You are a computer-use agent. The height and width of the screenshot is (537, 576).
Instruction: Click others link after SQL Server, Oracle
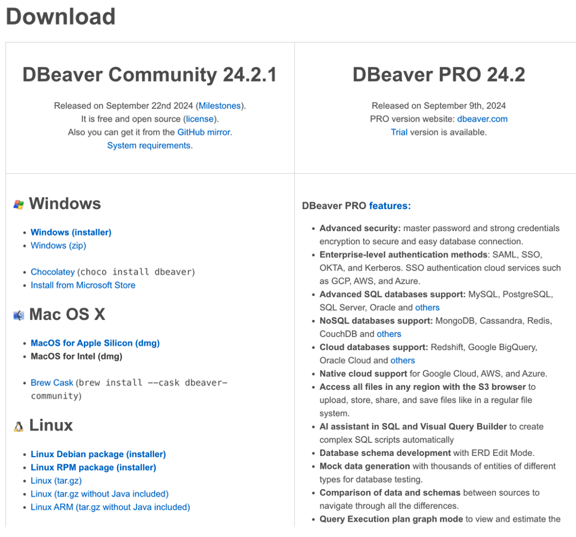pyautogui.click(x=427, y=307)
